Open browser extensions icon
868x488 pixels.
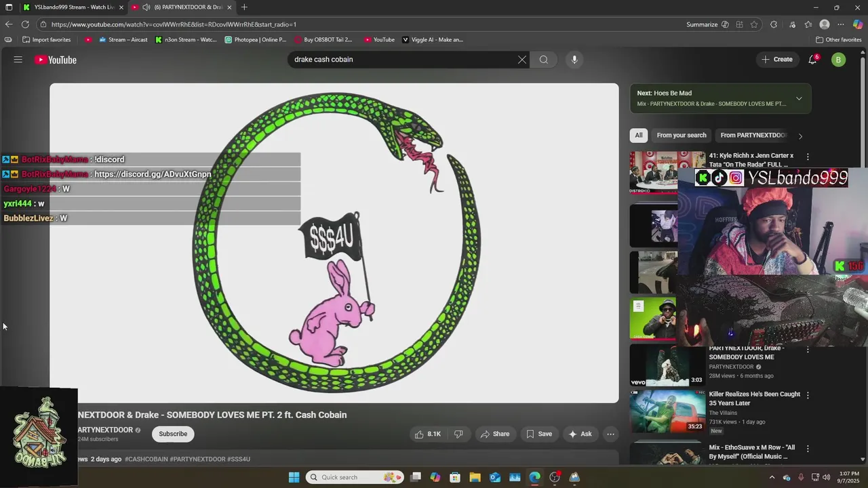774,24
